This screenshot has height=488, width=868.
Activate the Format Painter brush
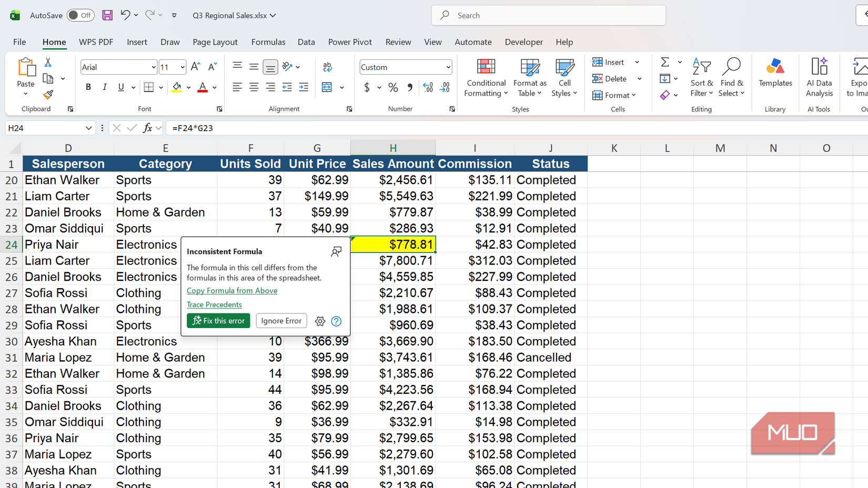pyautogui.click(x=48, y=95)
